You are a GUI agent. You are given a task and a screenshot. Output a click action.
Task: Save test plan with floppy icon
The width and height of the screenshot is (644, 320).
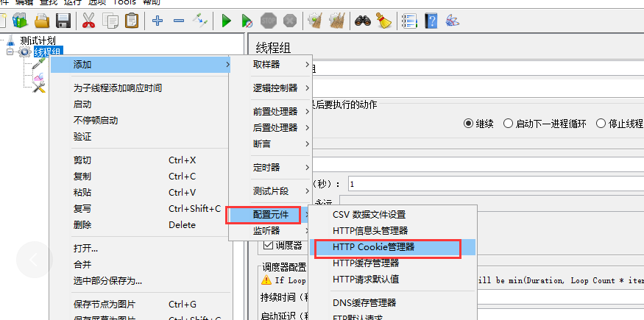click(x=63, y=20)
